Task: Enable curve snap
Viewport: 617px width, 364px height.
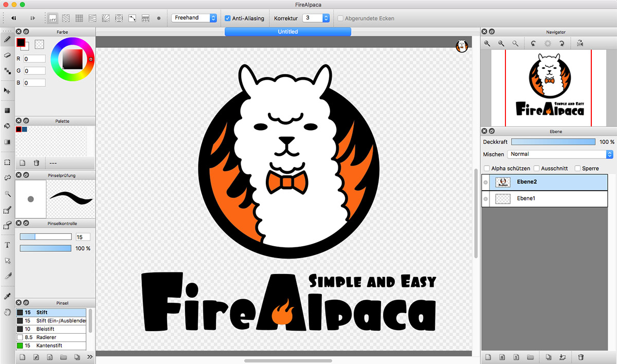Action: (x=132, y=18)
